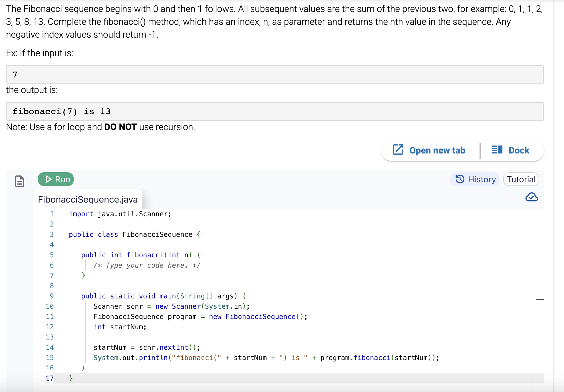Run the FibonacciSequence program

click(x=56, y=179)
